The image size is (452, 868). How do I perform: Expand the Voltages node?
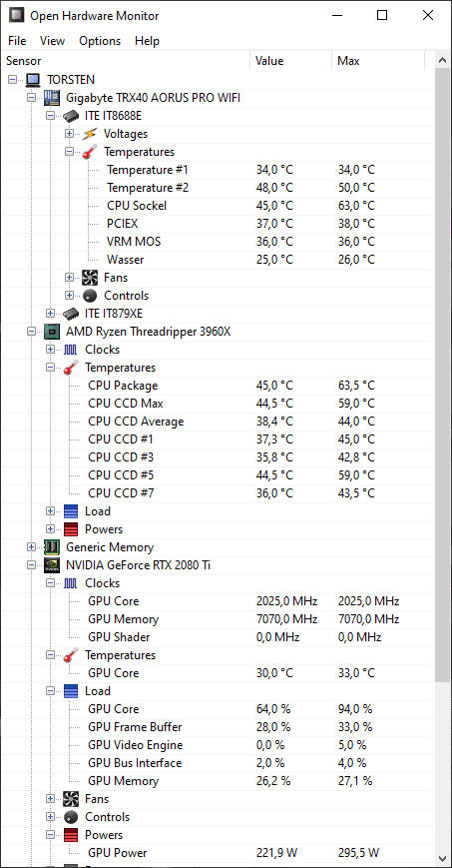click(x=69, y=134)
